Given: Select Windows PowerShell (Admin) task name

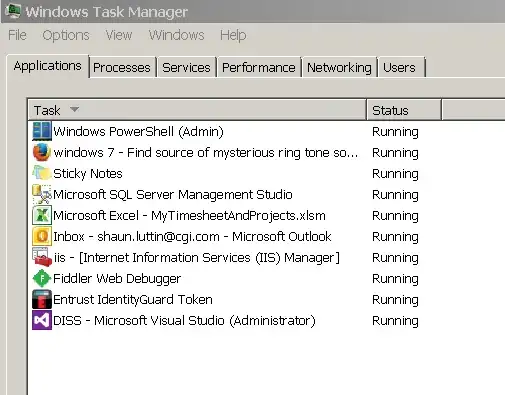Looking at the screenshot, I should (x=138, y=131).
